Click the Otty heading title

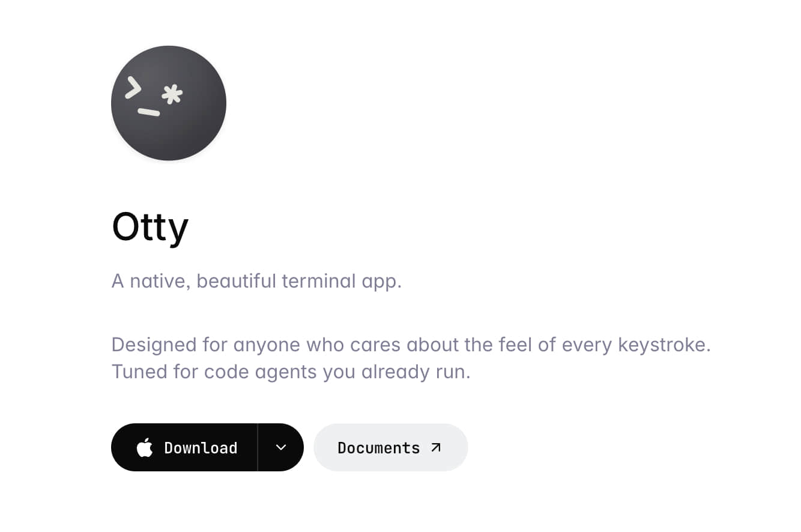point(150,228)
